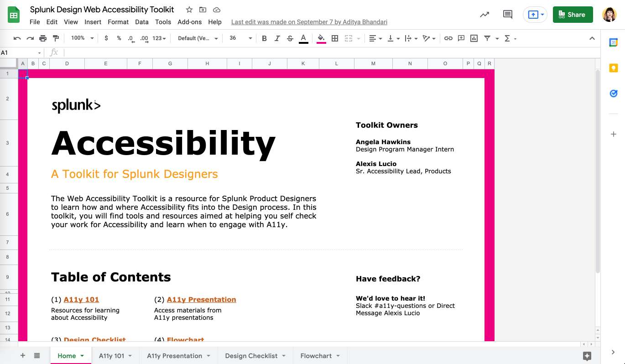Click the Undo arrow in toolbar

point(17,38)
